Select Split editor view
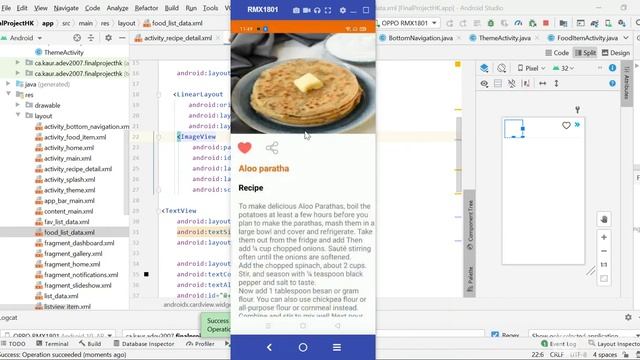The image size is (640, 360). [585, 53]
